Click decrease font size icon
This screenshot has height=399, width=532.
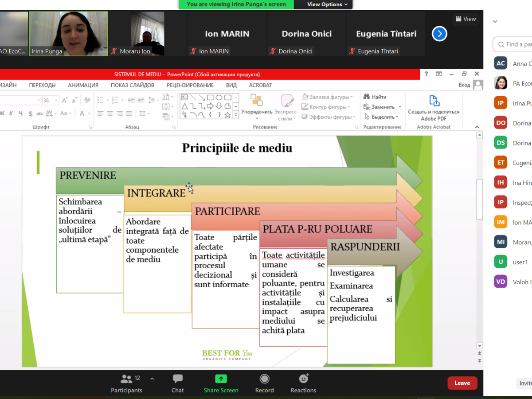[75, 100]
